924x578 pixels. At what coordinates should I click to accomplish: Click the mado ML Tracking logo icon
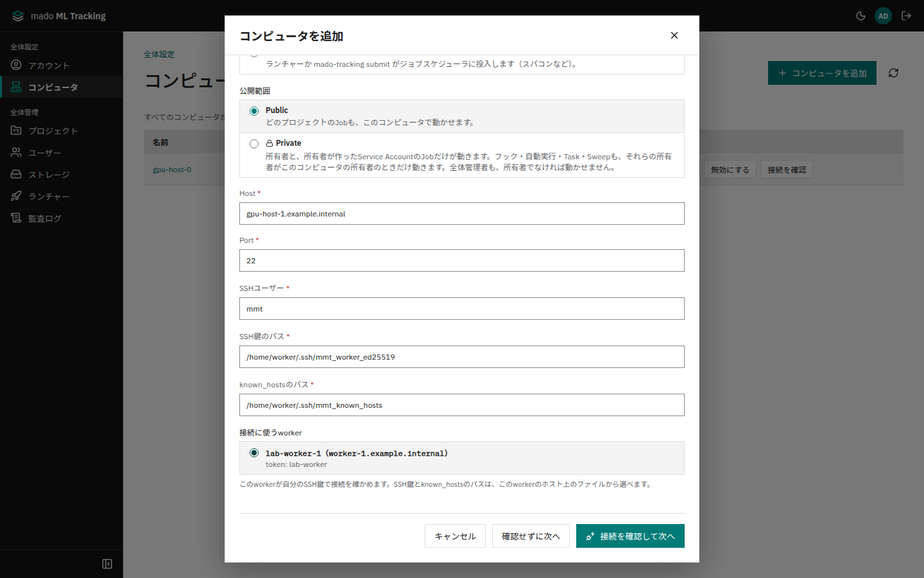[18, 16]
